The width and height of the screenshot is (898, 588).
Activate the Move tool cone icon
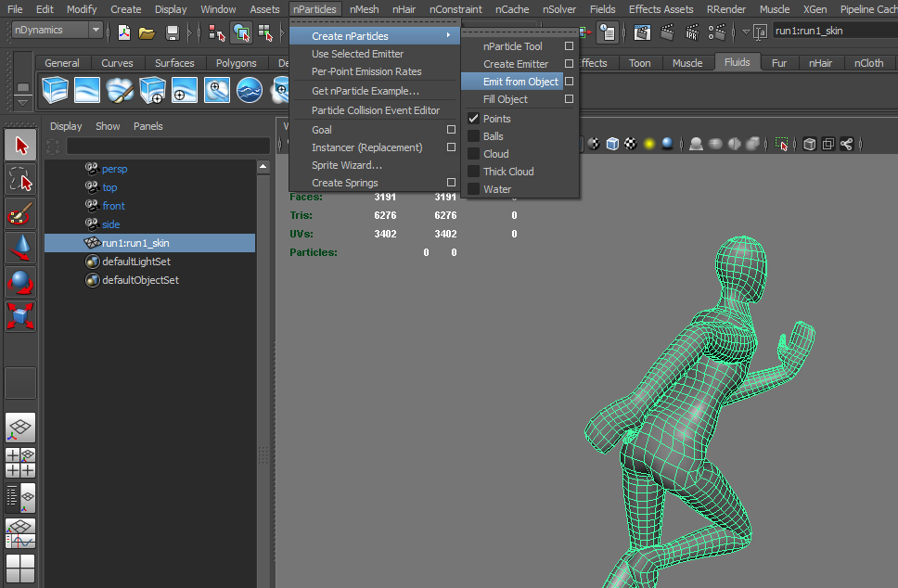coord(20,248)
